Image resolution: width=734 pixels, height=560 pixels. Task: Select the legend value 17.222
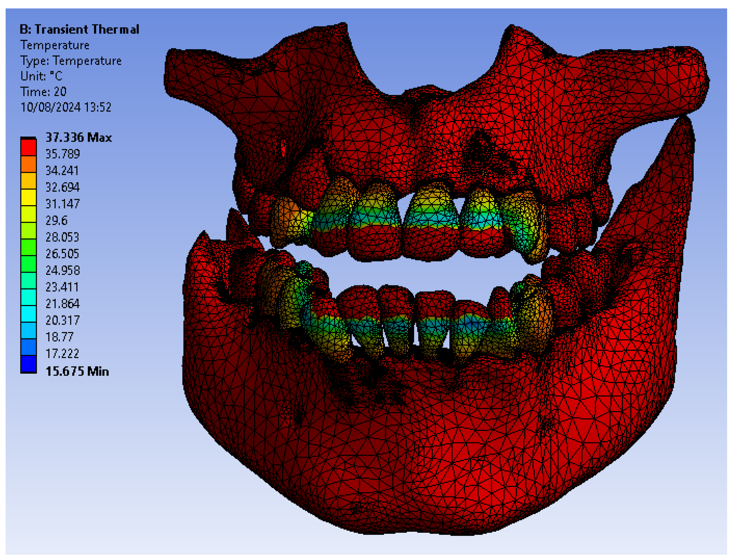click(x=62, y=354)
